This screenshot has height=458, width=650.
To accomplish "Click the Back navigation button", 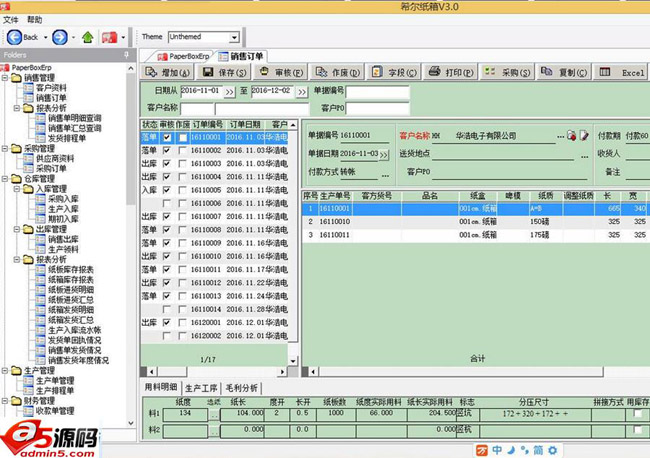I will (x=24, y=37).
